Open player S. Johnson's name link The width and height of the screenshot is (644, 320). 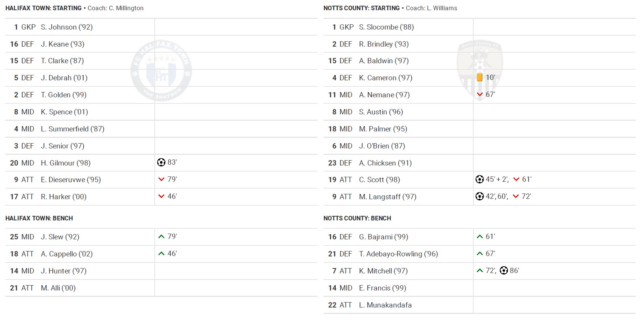67,27
